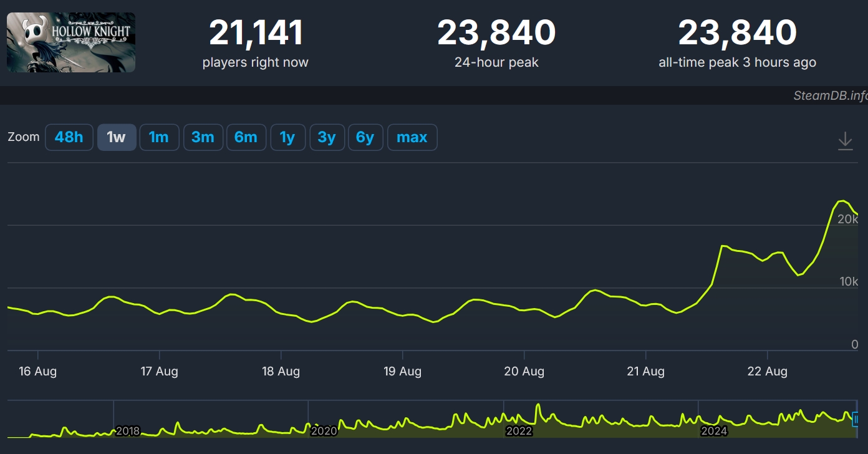This screenshot has width=868, height=454.
Task: Jump to 2022 in the navigator timeline
Action: [519, 431]
